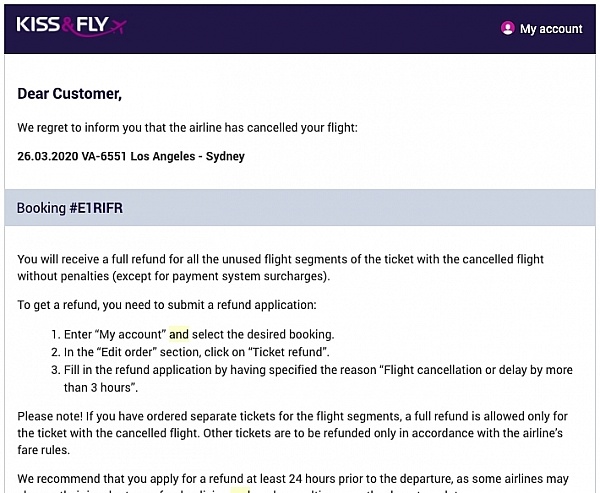Click the round user avatar icon
Viewport: 600px width, 493px height.
point(508,28)
